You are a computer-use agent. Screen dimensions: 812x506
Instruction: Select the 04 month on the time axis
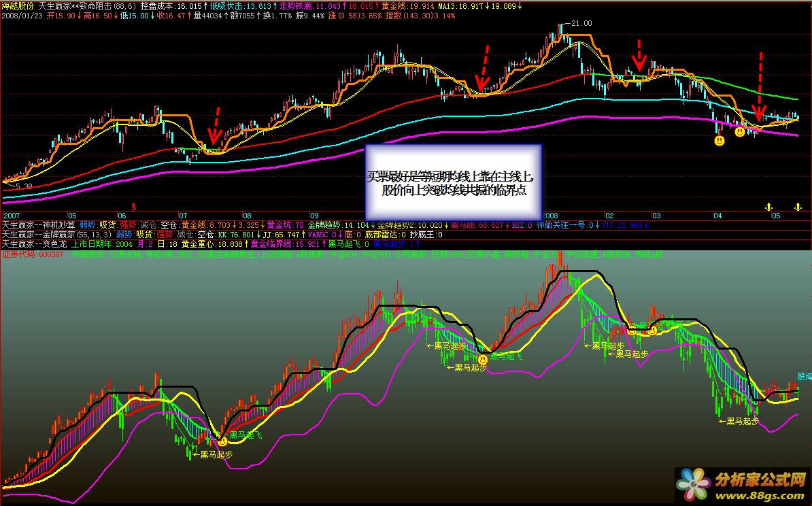717,216
